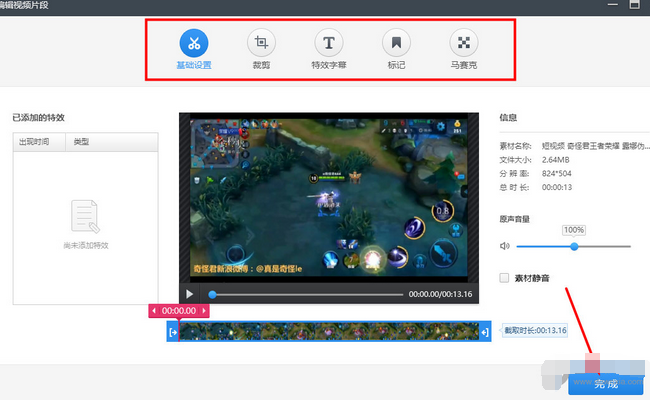This screenshot has height=402, width=650.
Task: Play the video preview
Action: [189, 294]
